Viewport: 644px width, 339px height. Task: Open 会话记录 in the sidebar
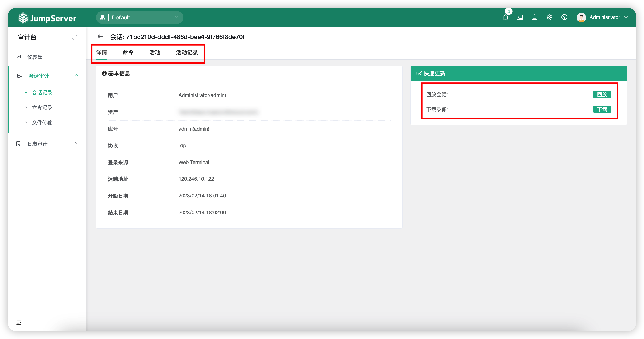pyautogui.click(x=42, y=93)
